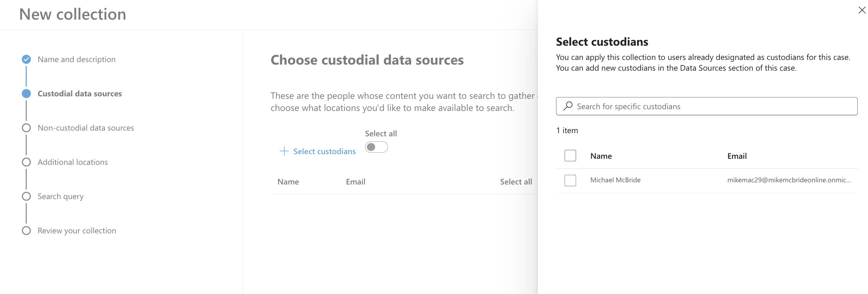Click the magnifier icon in custodian search
The image size is (868, 294).
pos(568,106)
